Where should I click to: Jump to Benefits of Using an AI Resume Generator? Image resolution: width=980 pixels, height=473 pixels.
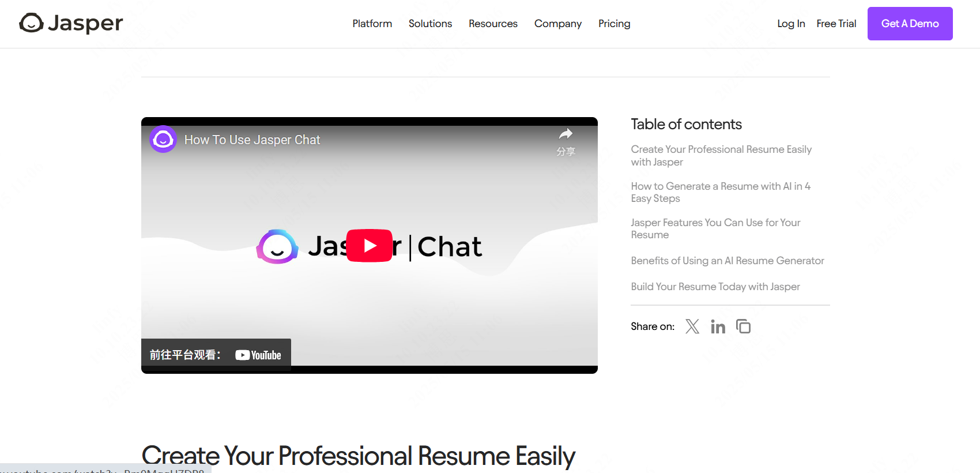click(727, 261)
